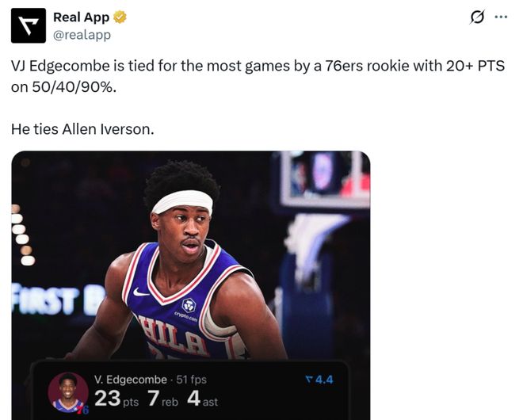Click the 23 pts stat
The width and height of the screenshot is (523, 420).
(x=116, y=399)
